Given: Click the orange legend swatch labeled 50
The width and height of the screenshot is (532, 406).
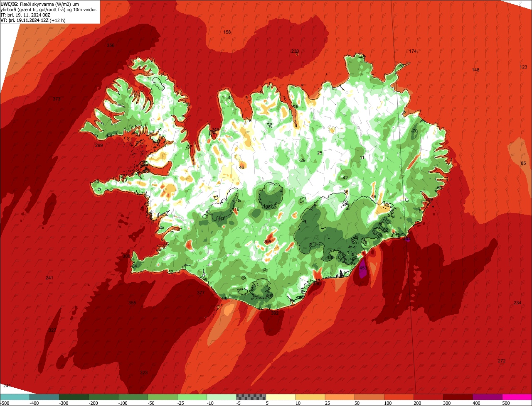Looking at the screenshot, I should coord(369,397).
